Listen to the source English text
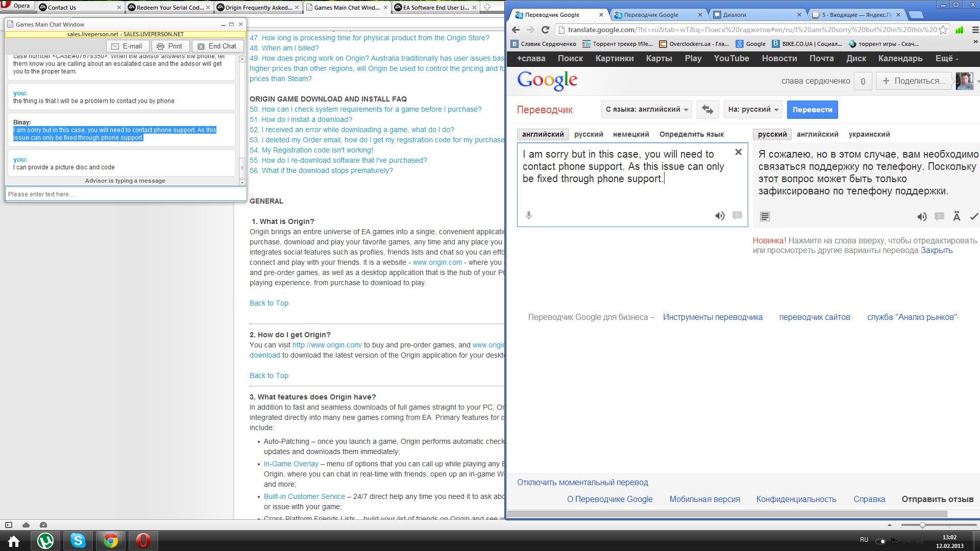The height and width of the screenshot is (551, 980). coord(720,216)
